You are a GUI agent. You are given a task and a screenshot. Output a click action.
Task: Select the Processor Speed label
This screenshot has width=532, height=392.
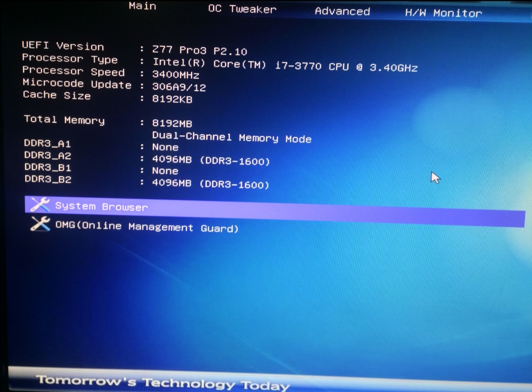[73, 71]
